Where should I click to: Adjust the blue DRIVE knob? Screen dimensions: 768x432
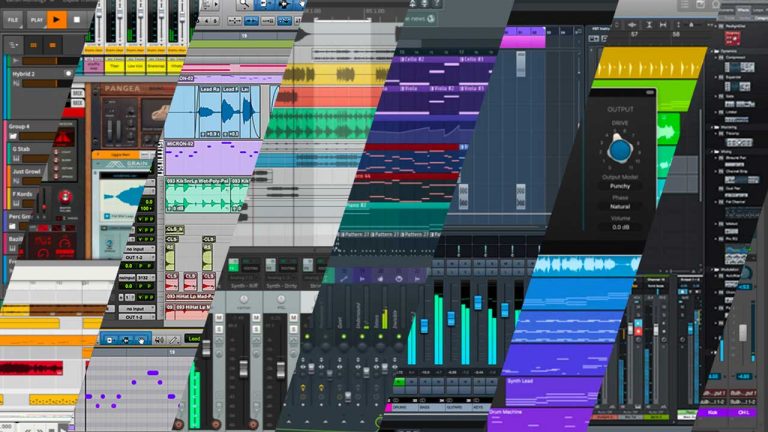click(620, 149)
